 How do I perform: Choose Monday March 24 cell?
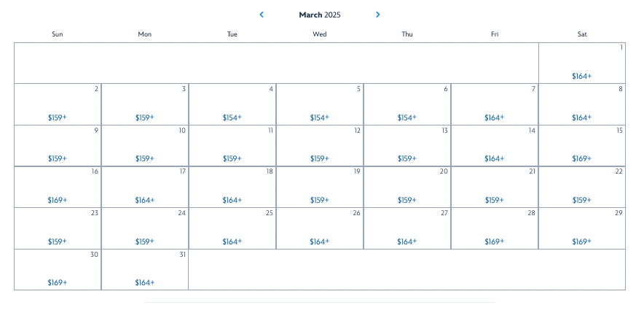tap(145, 228)
